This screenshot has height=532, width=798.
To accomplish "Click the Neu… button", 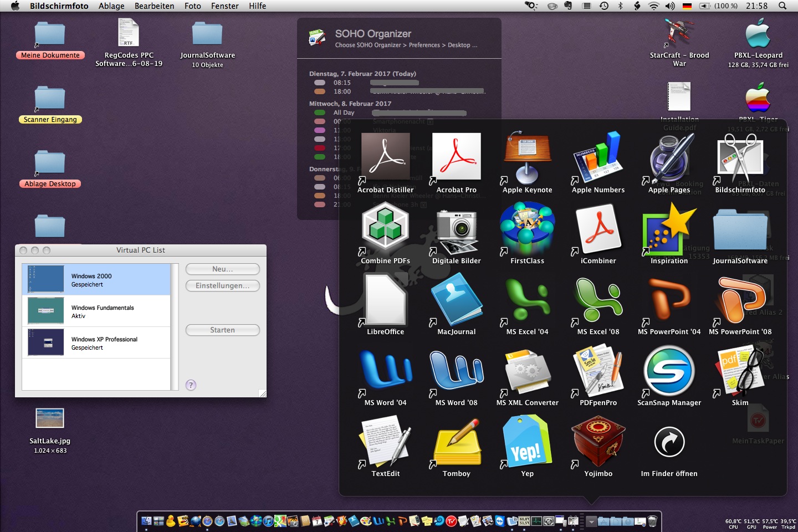I will (222, 269).
